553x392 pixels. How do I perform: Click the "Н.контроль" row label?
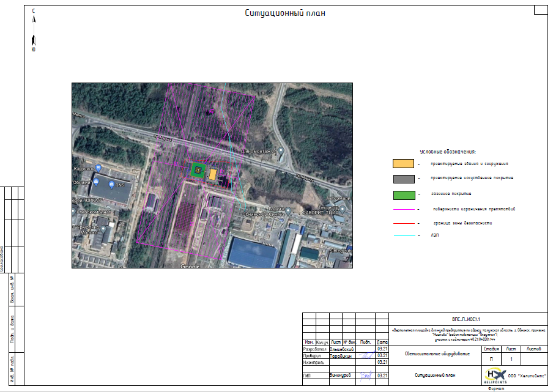click(x=314, y=363)
